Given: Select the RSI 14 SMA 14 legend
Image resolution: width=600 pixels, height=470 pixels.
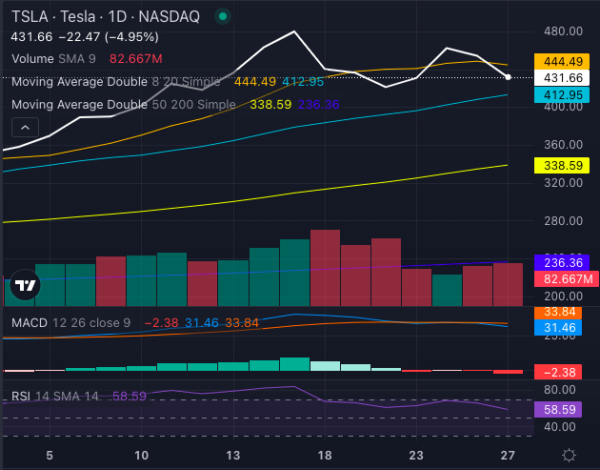Looking at the screenshot, I should click(55, 396).
